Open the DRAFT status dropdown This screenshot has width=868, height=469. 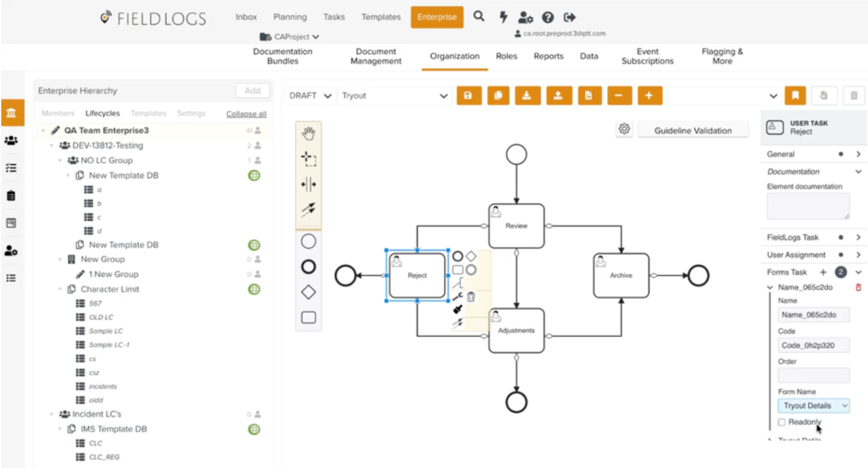[310, 96]
